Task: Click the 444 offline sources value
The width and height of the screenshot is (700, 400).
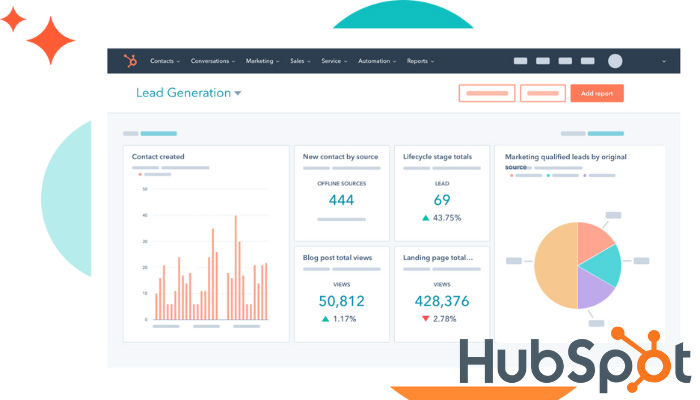Action: pyautogui.click(x=342, y=200)
